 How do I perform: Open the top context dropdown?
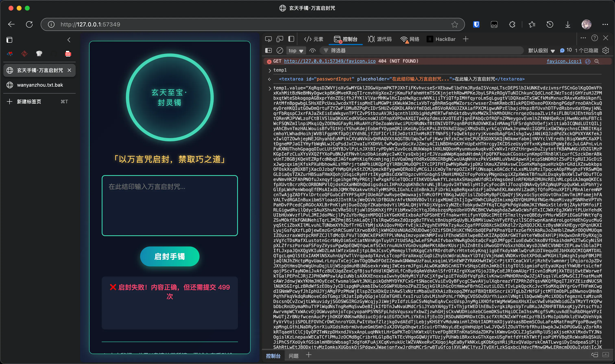296,50
